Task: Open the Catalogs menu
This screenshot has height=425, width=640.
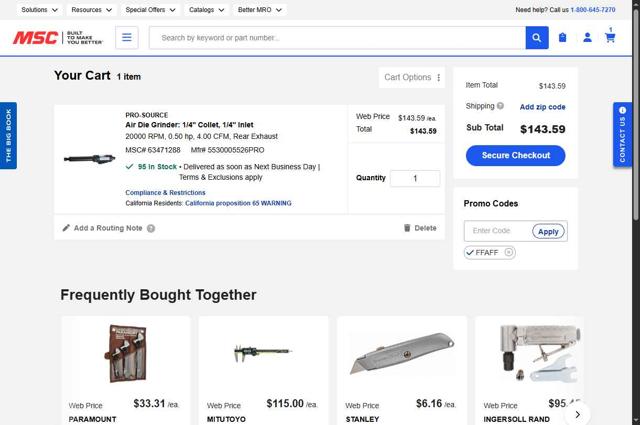Action: click(206, 9)
